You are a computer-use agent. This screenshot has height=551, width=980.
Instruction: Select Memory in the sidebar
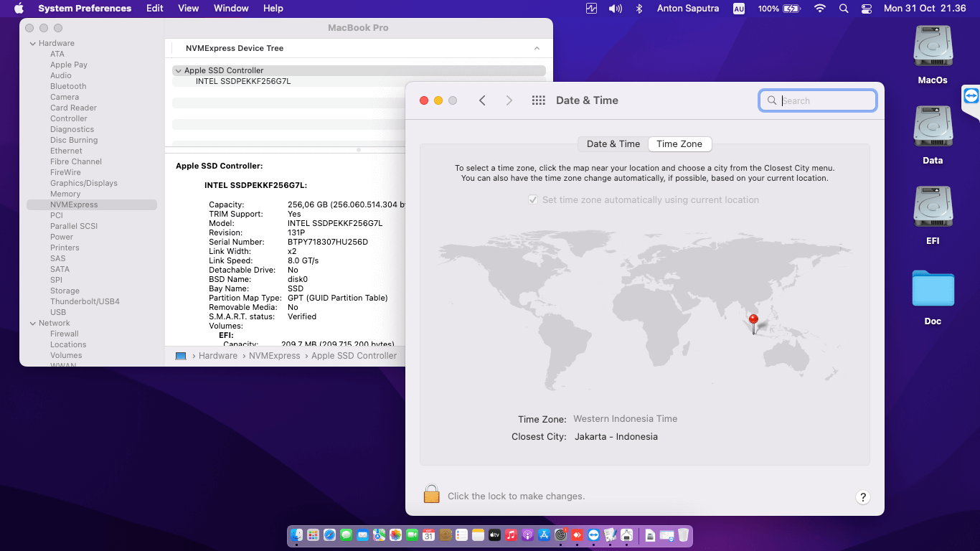(65, 194)
